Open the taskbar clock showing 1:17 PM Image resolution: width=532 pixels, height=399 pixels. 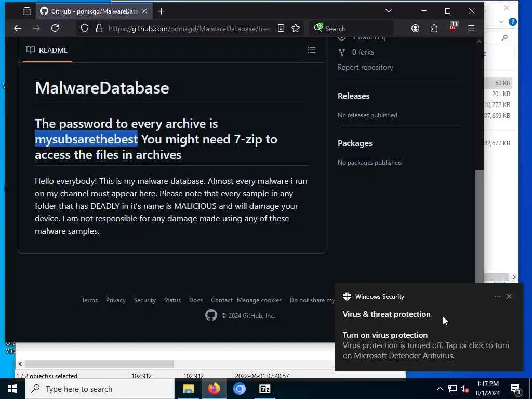point(487,389)
